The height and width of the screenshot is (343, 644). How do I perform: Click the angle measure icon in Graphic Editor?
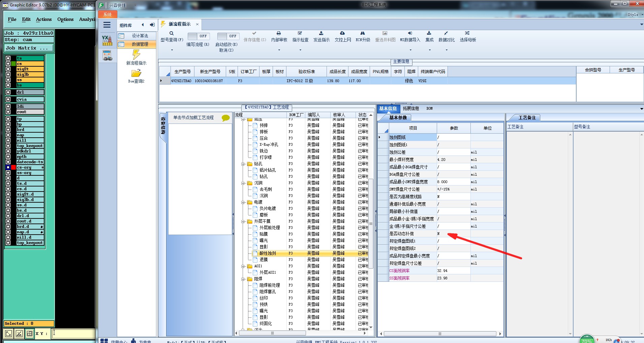pyautogui.click(x=19, y=334)
